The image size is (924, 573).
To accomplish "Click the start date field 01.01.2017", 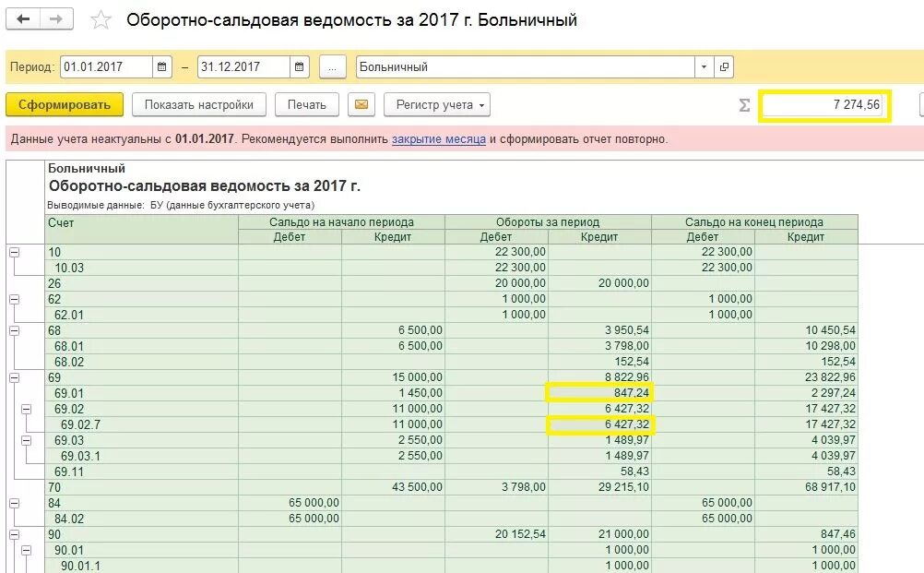I will tap(106, 66).
